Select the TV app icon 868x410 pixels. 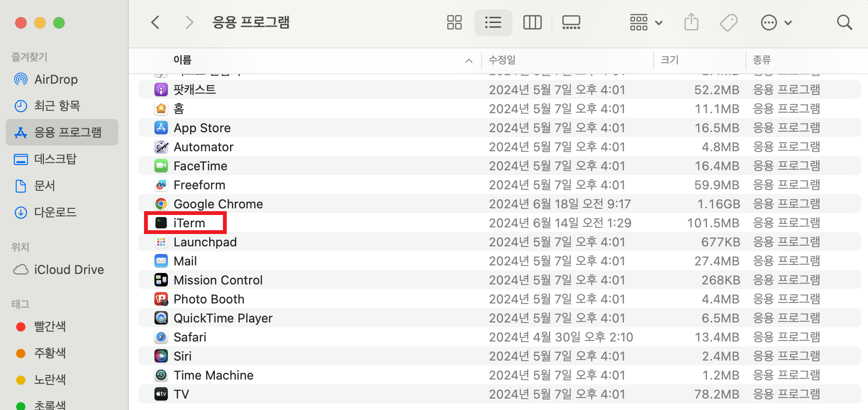click(161, 394)
